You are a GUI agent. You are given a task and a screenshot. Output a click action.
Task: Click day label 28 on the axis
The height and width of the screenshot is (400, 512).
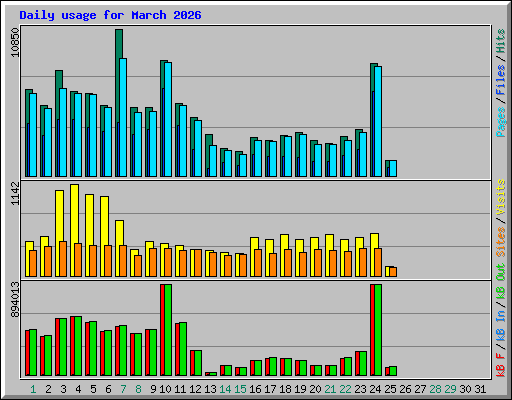click(435, 389)
